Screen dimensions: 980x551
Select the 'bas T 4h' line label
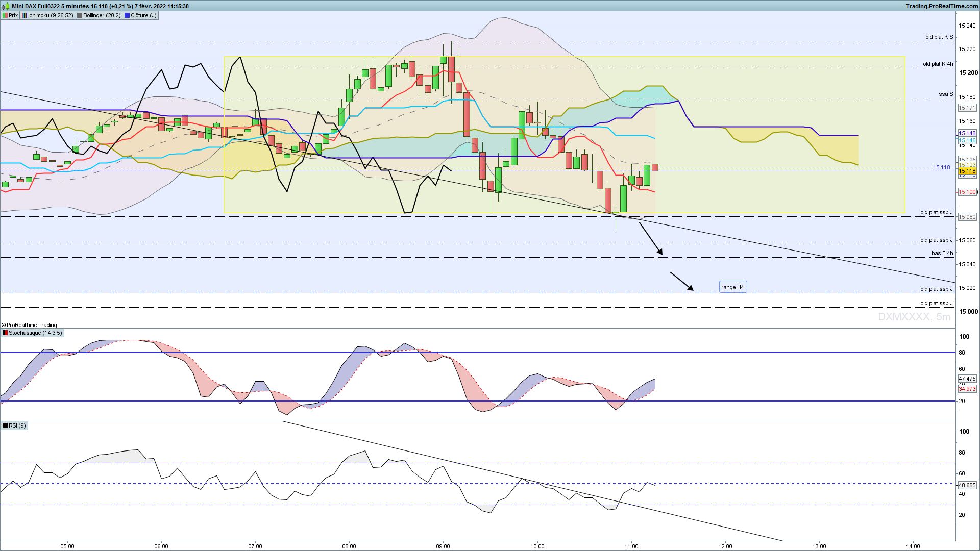pyautogui.click(x=942, y=253)
